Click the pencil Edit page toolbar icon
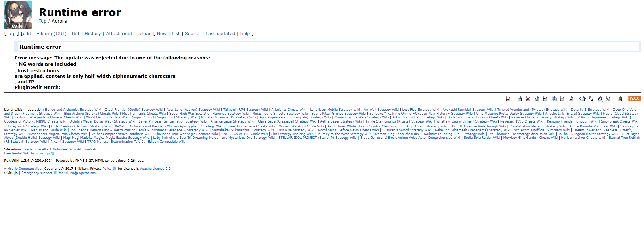The image size is (644, 252). [520, 99]
